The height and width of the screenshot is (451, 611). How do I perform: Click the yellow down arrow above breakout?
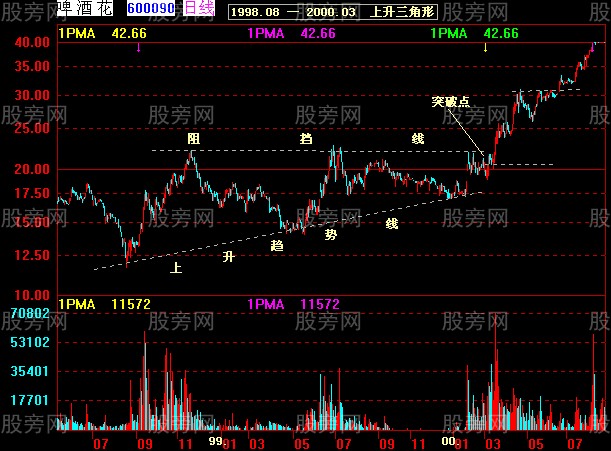[x=485, y=48]
